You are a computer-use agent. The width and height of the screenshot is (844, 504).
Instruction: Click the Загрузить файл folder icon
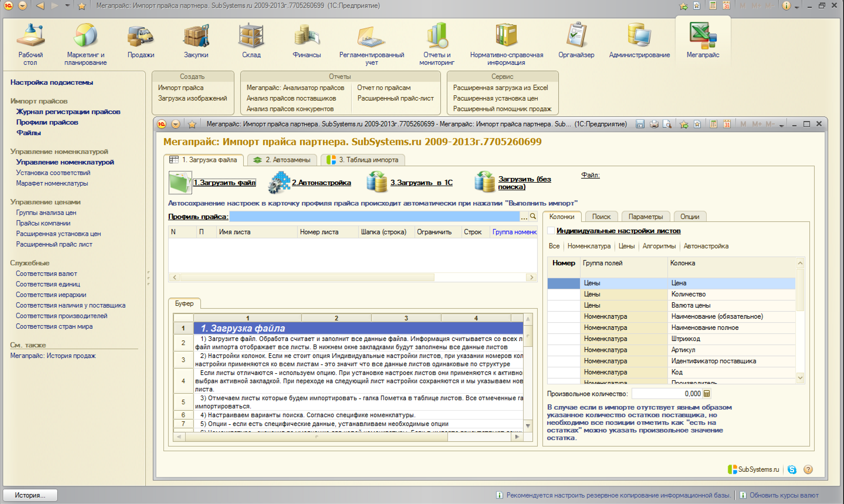(180, 183)
